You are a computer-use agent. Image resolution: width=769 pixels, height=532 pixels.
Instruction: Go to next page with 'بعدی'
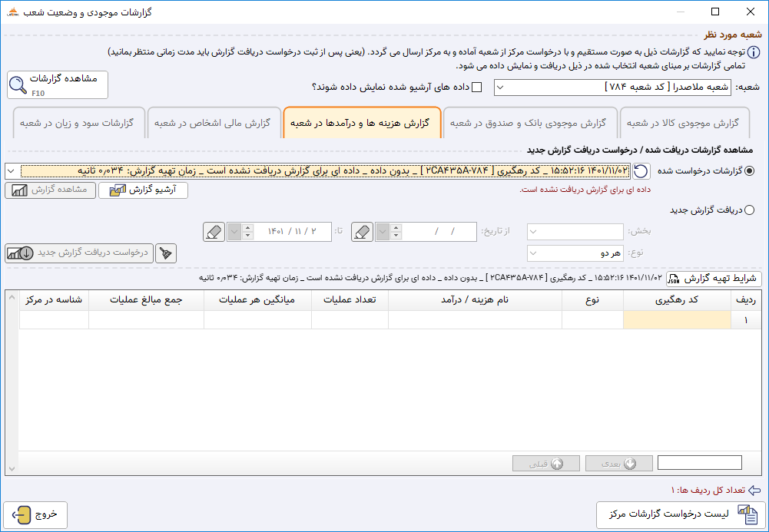pyautogui.click(x=619, y=464)
